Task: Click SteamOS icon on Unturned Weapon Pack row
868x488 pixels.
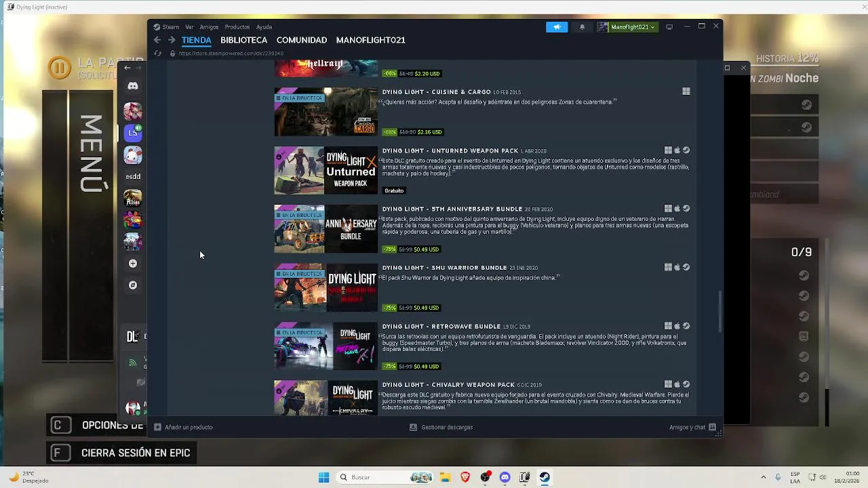Action: 686,150
